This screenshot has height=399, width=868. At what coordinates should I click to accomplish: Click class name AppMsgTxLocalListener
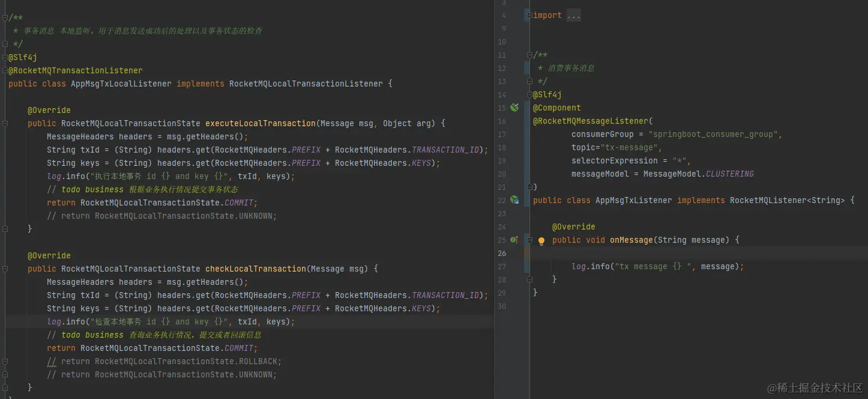(x=121, y=84)
